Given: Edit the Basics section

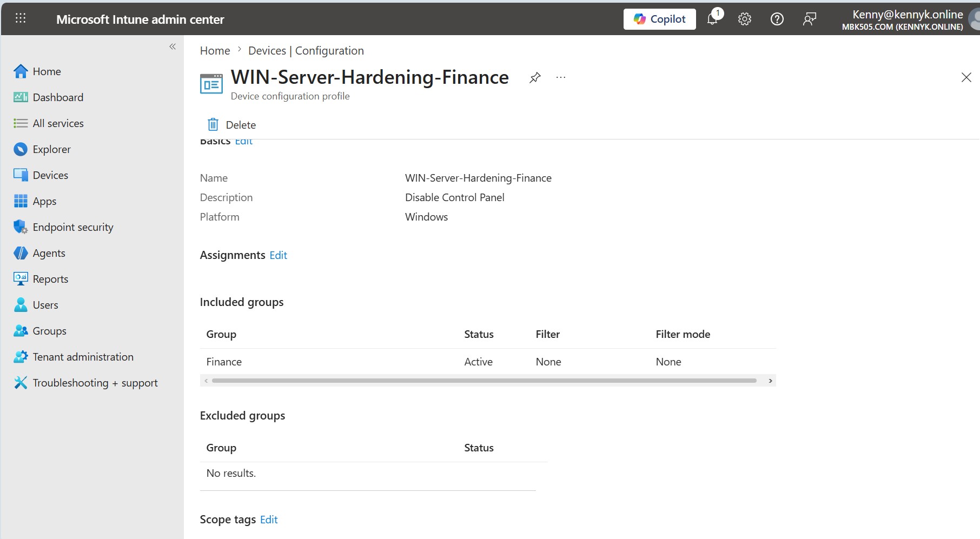Looking at the screenshot, I should click(x=243, y=142).
